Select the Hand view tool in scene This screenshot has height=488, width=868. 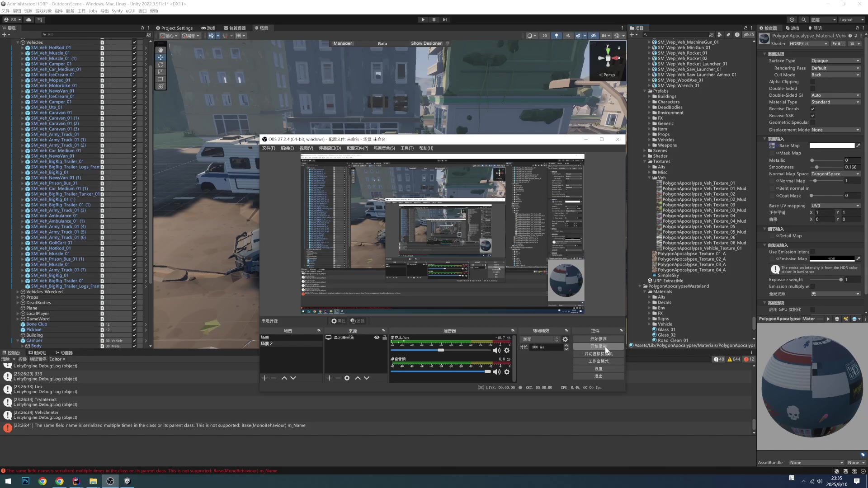(160, 50)
